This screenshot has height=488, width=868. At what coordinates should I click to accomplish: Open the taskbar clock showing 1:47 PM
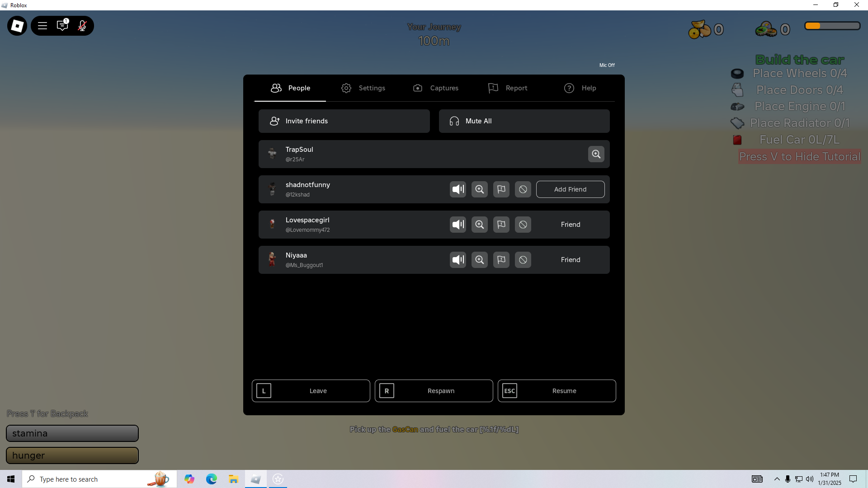click(830, 479)
